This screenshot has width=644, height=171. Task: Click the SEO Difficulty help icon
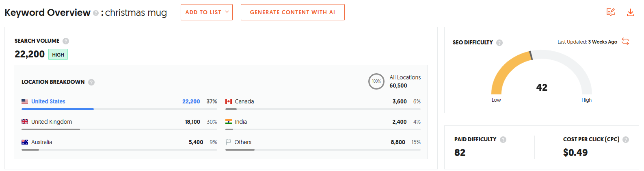click(499, 43)
